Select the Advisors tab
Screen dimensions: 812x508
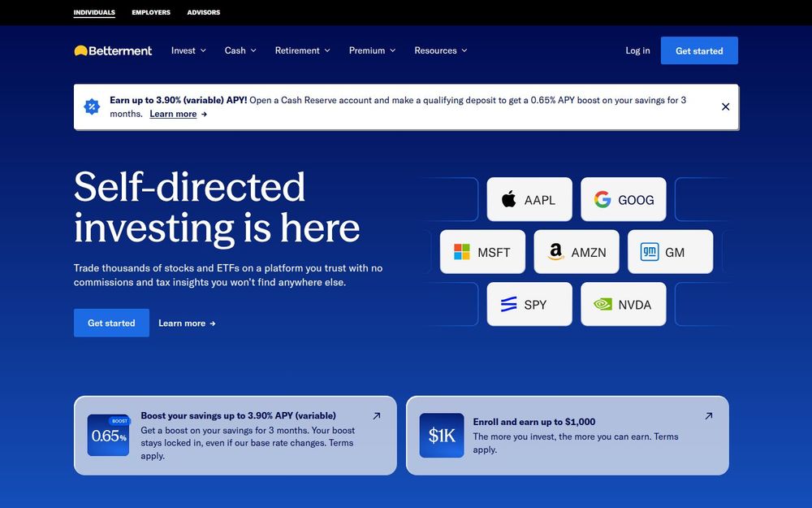(203, 12)
